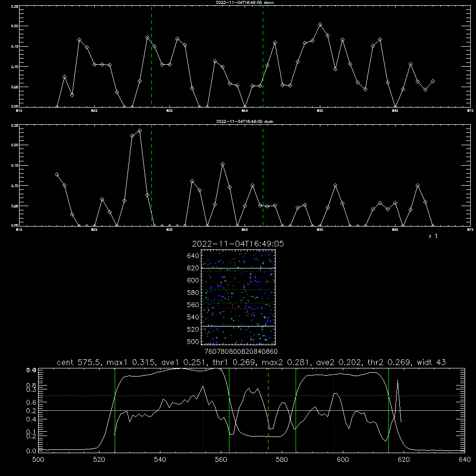This screenshot has height=476, width=476.
Task: Click the 'cent 575.5' value in the stats line
Action: tap(79, 362)
